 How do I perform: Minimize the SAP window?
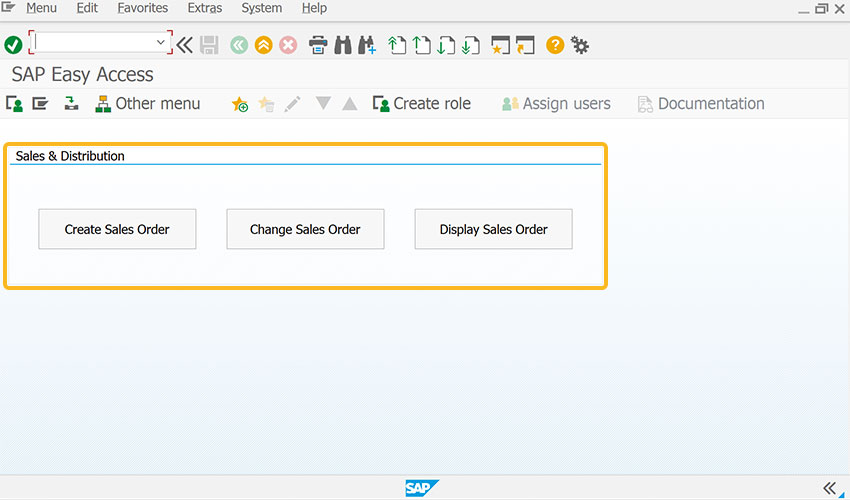(803, 10)
